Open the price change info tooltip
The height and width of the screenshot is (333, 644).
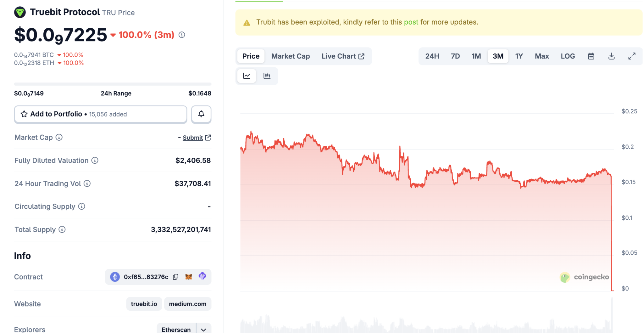[181, 35]
